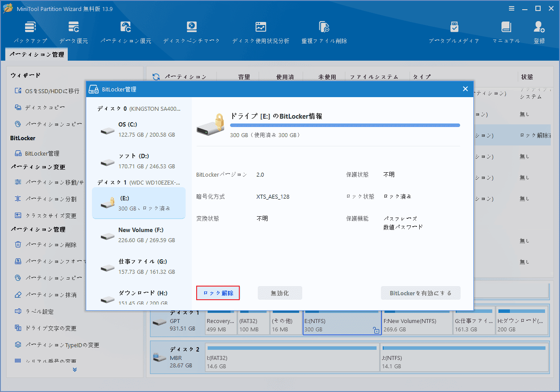Open 重複ファイル削除 tool
Image resolution: width=560 pixels, height=392 pixels.
click(x=324, y=33)
